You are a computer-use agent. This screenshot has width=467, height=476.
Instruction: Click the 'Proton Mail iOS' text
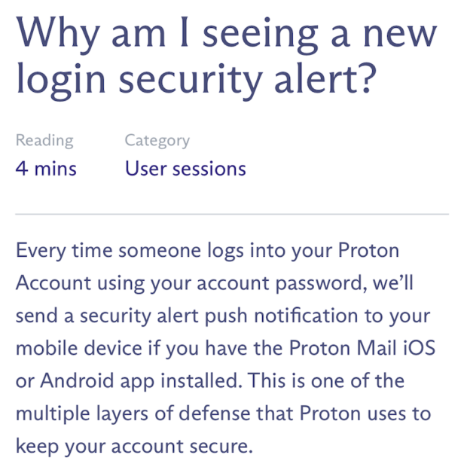(x=362, y=348)
